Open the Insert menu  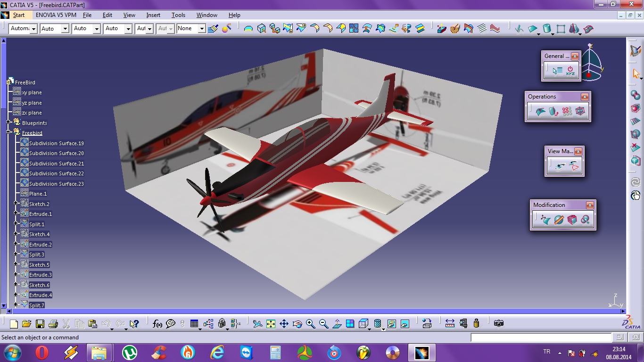coord(153,15)
